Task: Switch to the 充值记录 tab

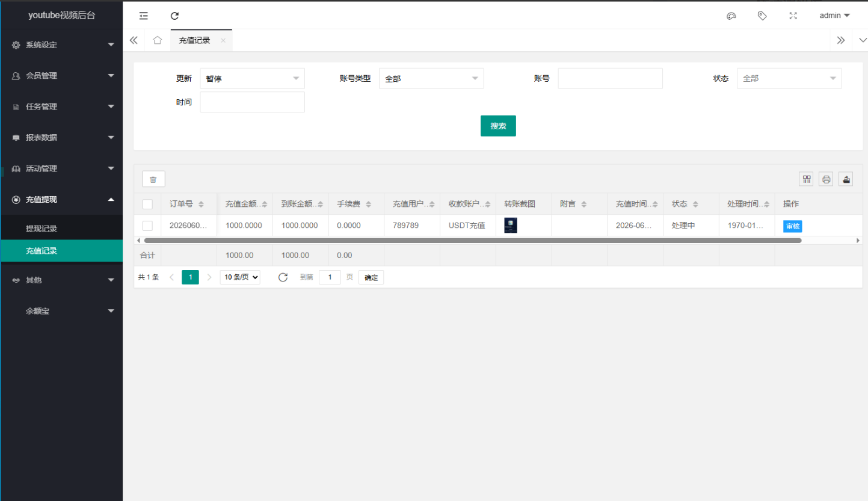Action: click(x=195, y=40)
